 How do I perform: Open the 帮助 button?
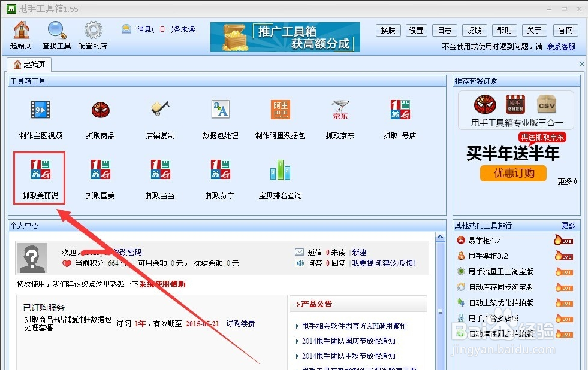tap(504, 30)
